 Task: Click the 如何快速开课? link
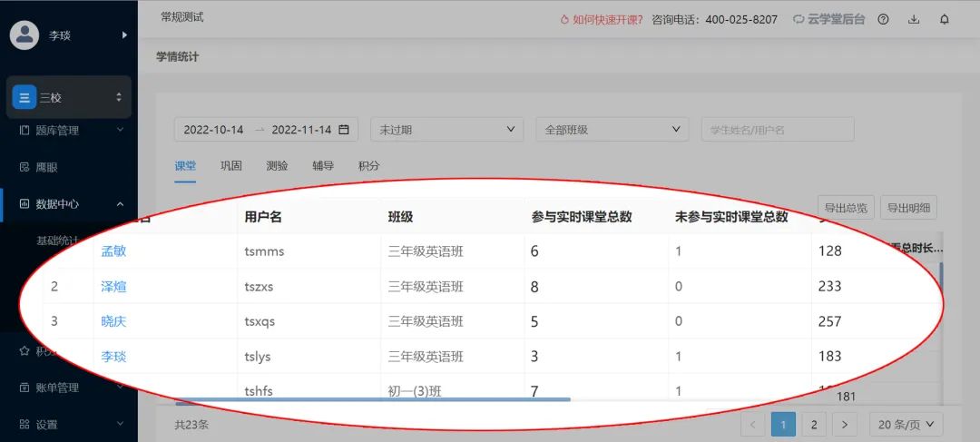click(x=602, y=19)
